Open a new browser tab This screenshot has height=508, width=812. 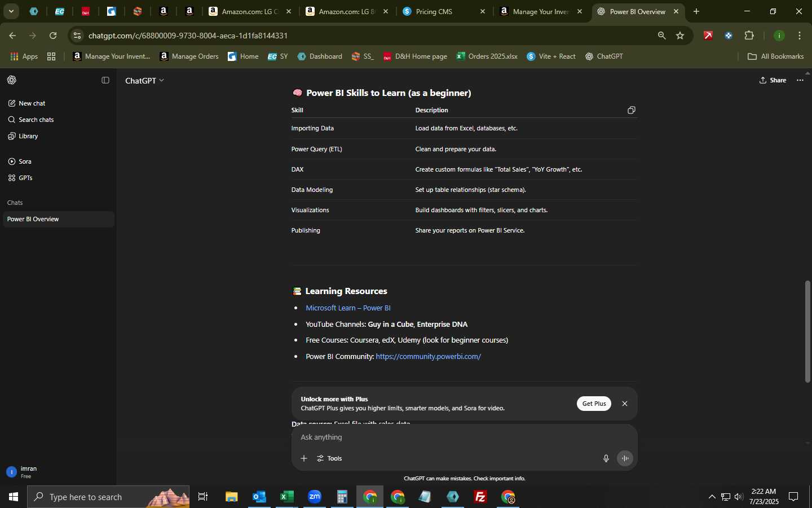696,11
